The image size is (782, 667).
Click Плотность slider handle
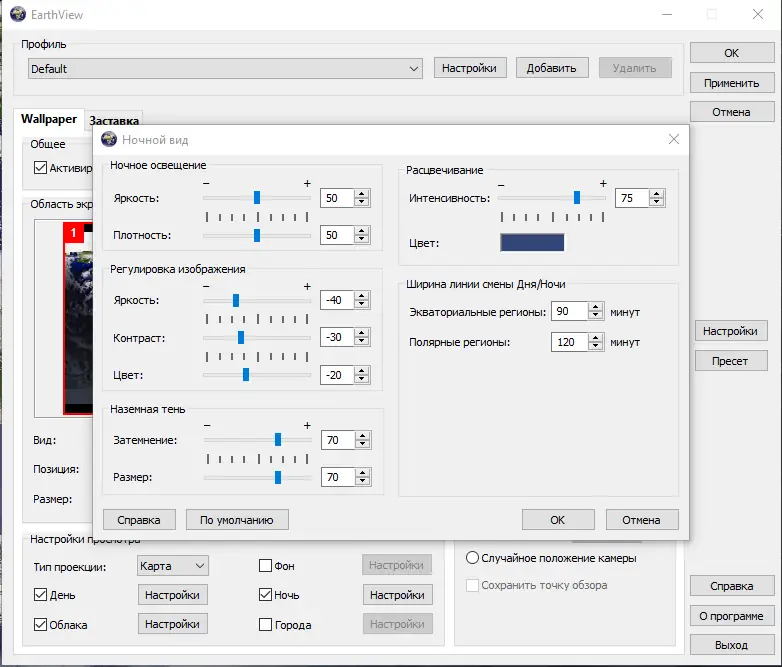(x=257, y=235)
